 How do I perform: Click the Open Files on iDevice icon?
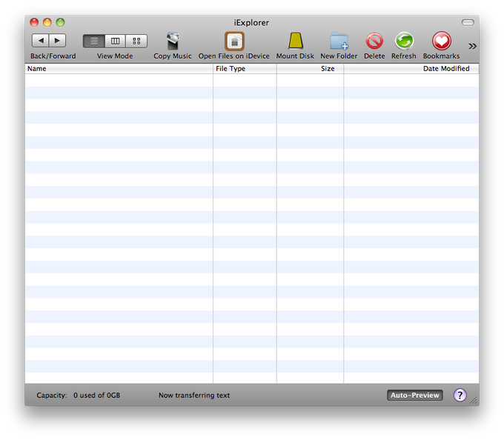click(234, 41)
